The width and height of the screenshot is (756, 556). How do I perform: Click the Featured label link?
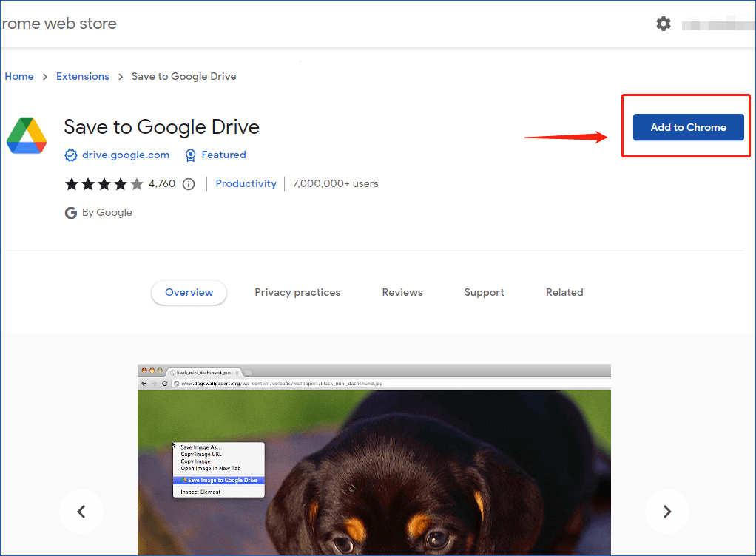coord(223,155)
